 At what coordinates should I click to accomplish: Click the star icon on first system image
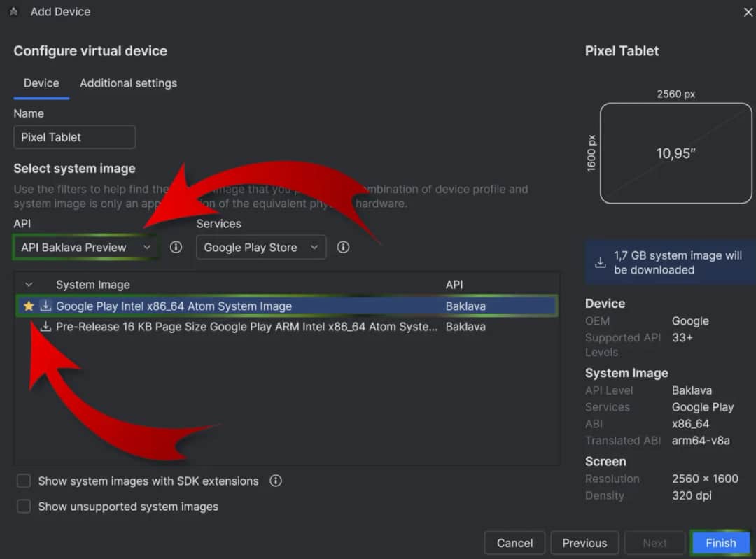coord(29,306)
